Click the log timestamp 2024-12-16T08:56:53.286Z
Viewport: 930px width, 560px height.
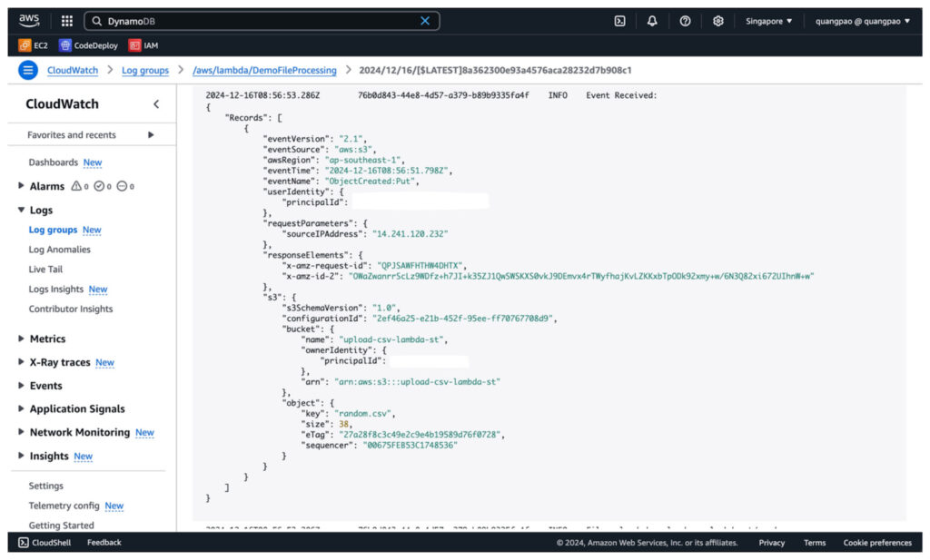pyautogui.click(x=262, y=94)
